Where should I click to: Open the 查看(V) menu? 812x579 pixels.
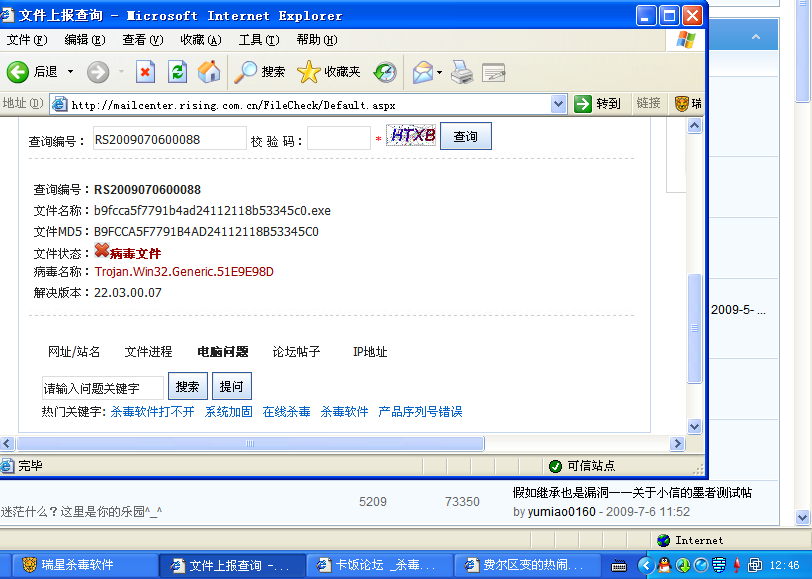142,40
